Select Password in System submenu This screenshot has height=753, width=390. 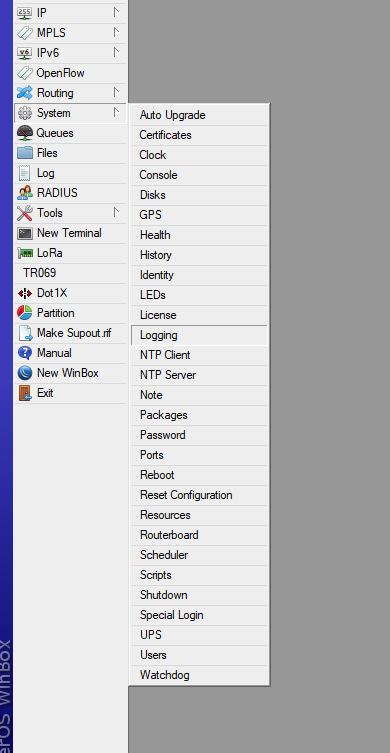199,436
